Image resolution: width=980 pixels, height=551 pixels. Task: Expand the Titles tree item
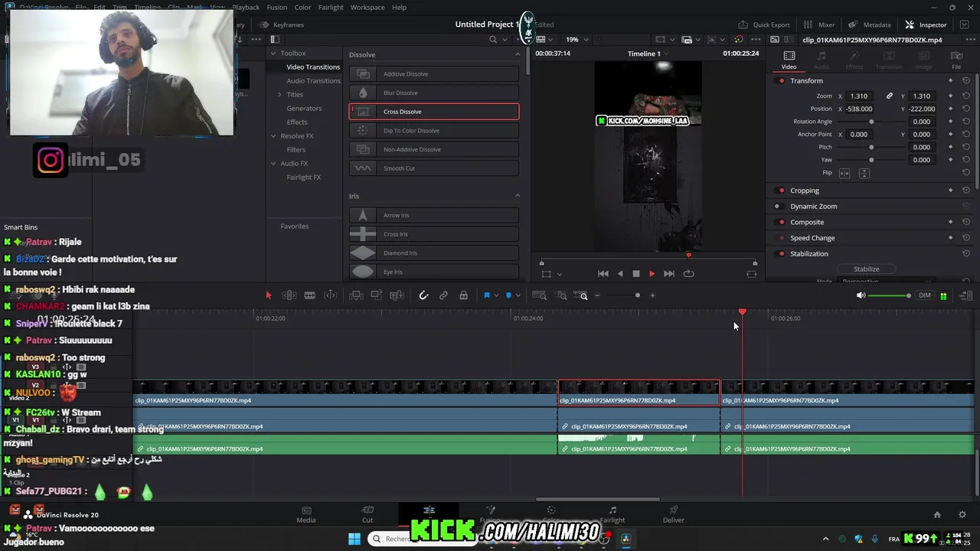pyautogui.click(x=279, y=95)
